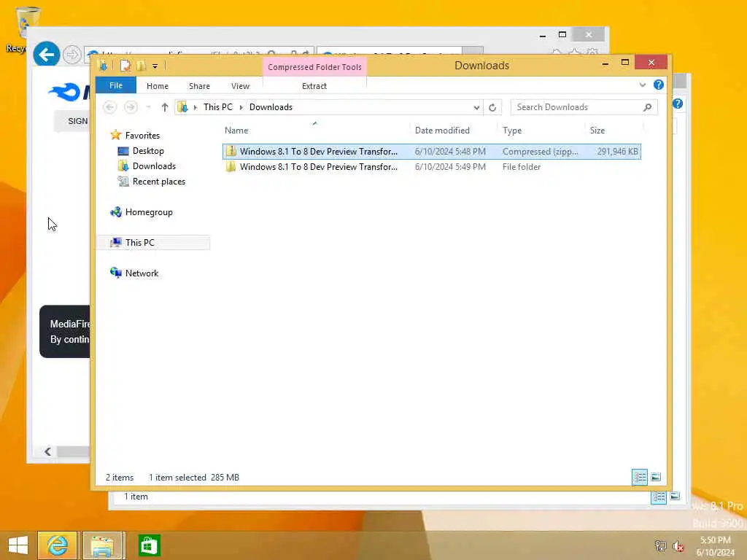Image resolution: width=747 pixels, height=560 pixels.
Task: Open Recent places in navigation pane
Action: 158,182
